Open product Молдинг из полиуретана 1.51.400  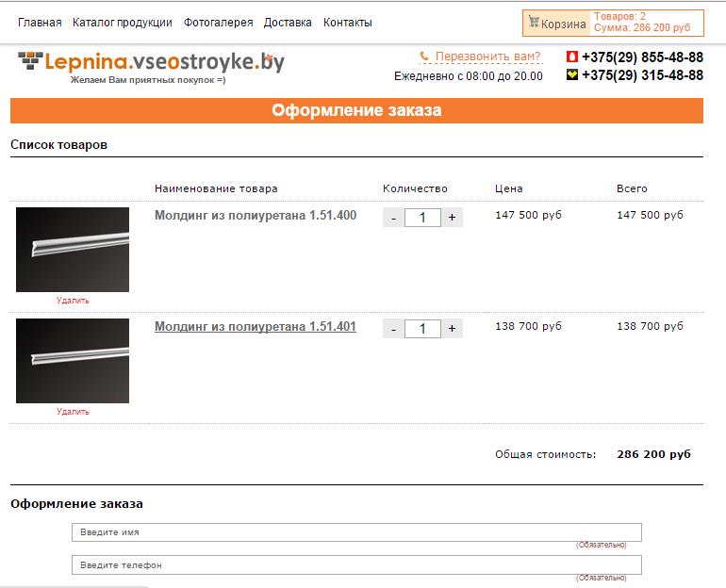click(256, 215)
